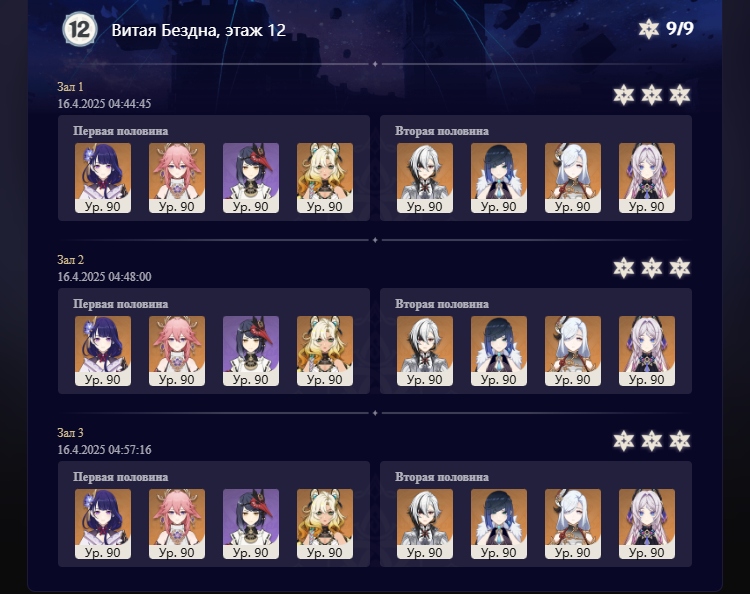This screenshot has width=750, height=594.
Task: Click the Зал 2 heading label
Action: click(x=70, y=260)
